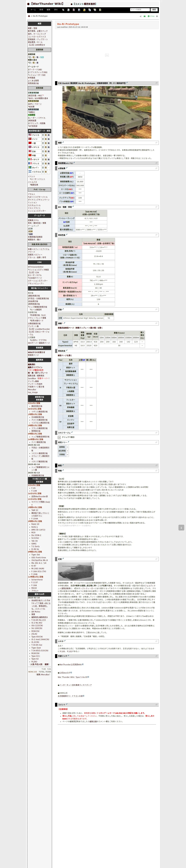Screen dimensions: 186x868
Task: Click the Ho-Ri tank main image
Action: 107,112
